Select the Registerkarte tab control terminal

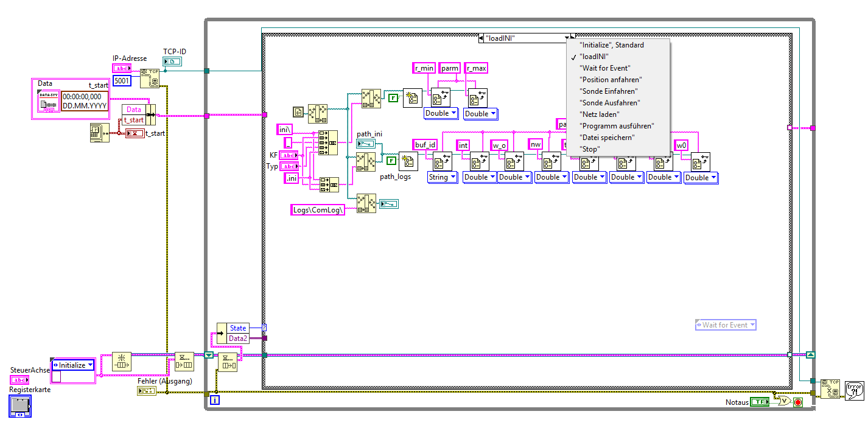[x=19, y=405]
